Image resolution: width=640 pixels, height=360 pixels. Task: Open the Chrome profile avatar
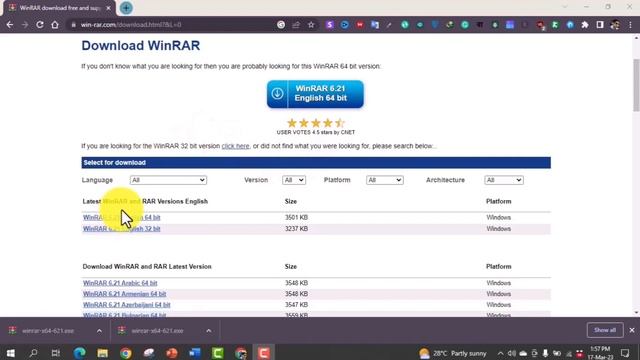tap(615, 25)
